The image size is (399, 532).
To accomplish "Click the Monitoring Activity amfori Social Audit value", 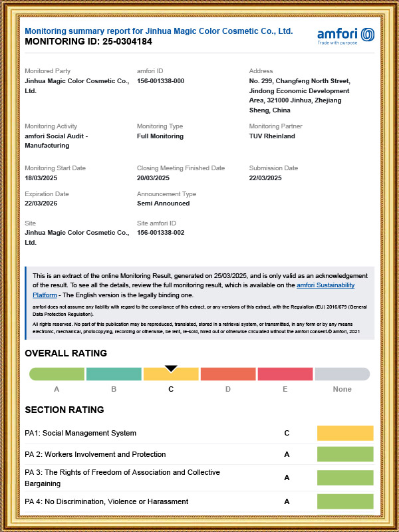I will click(x=57, y=141).
